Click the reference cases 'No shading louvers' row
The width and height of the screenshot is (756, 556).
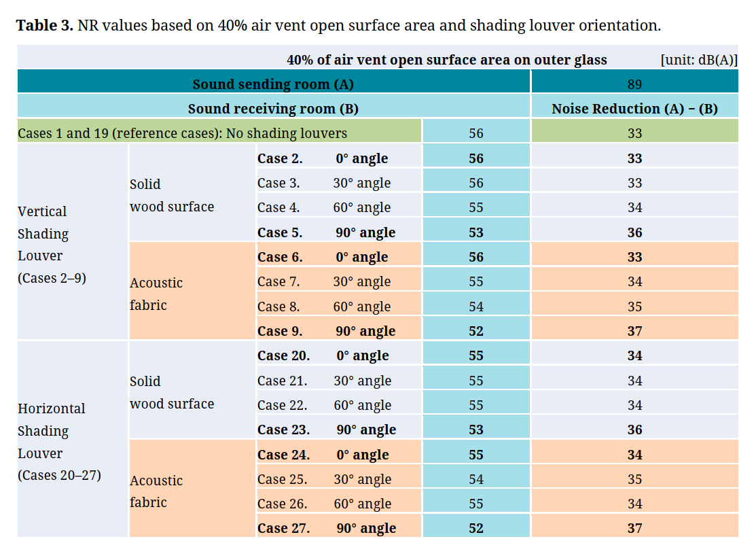click(182, 133)
